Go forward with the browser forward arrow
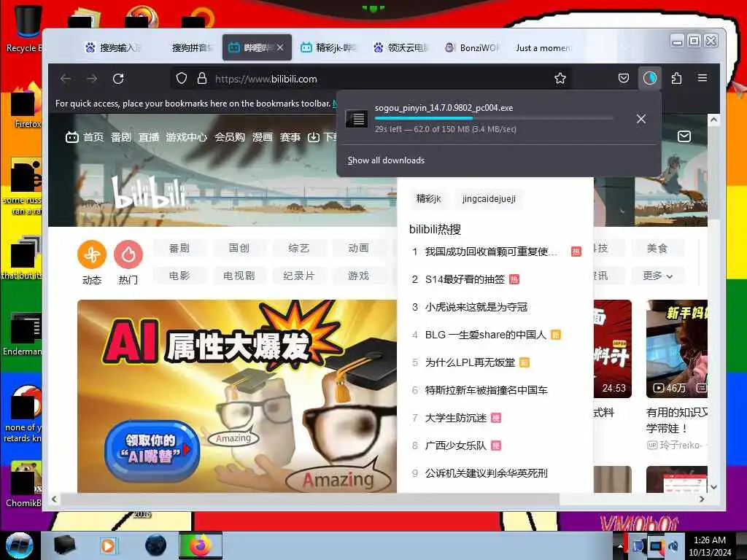 coord(92,79)
